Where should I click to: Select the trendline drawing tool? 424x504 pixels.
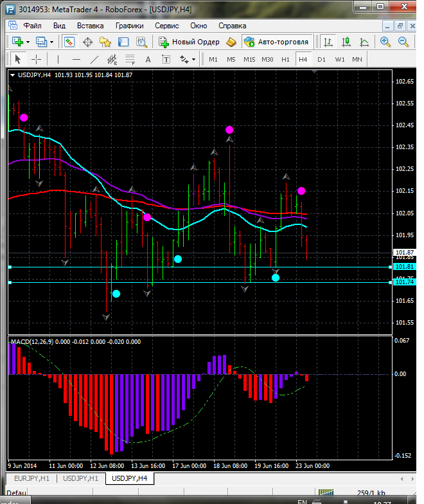coord(94,59)
